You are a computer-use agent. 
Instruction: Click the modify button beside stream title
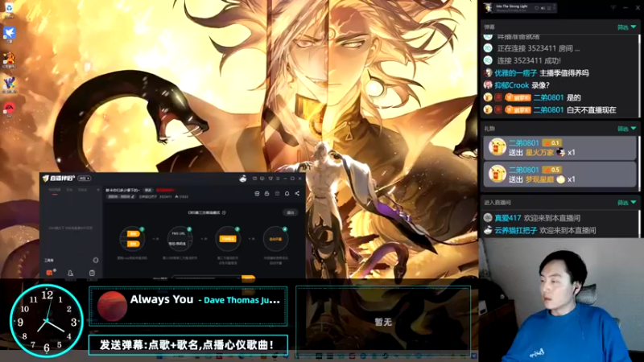click(148, 190)
